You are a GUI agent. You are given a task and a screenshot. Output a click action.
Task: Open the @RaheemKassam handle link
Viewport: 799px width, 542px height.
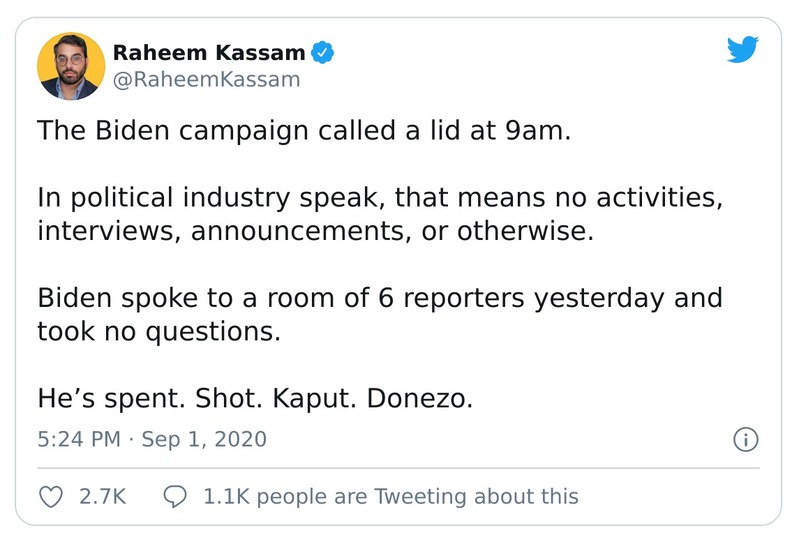[x=206, y=80]
